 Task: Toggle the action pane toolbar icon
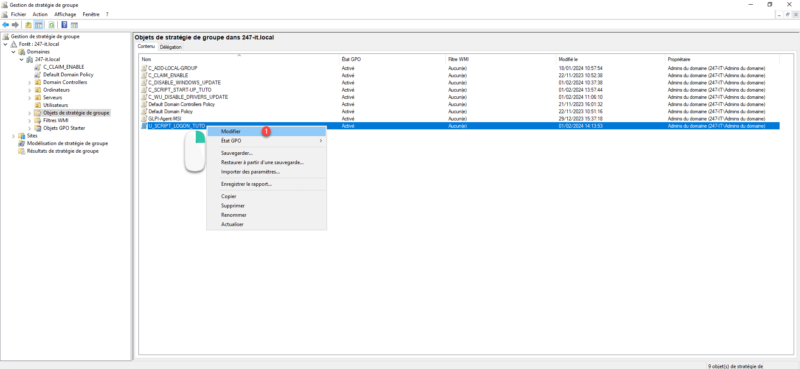74,24
